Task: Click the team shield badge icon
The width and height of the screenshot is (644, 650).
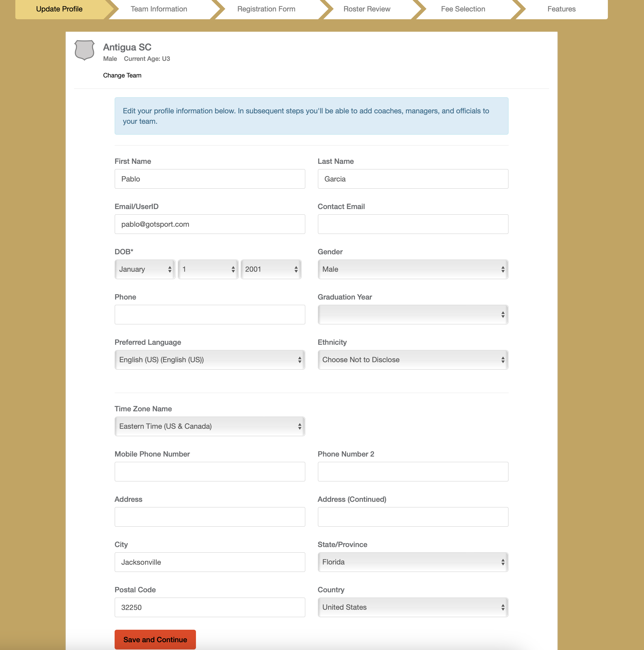Action: [84, 50]
